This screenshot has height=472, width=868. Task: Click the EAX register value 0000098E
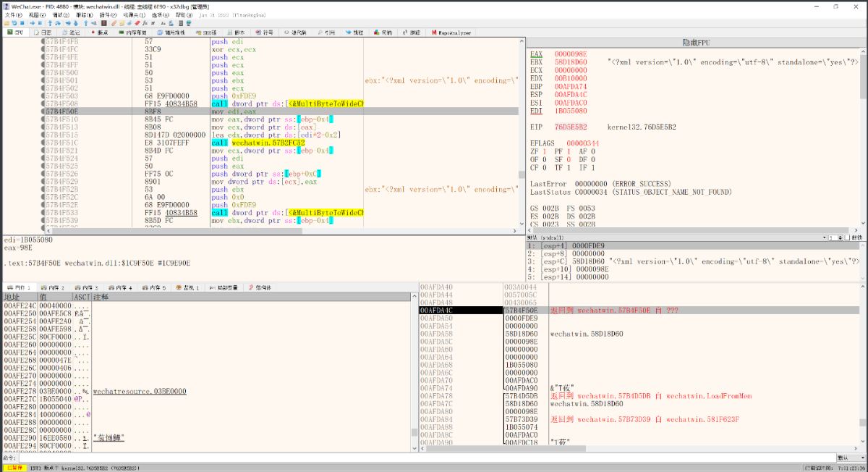click(571, 54)
